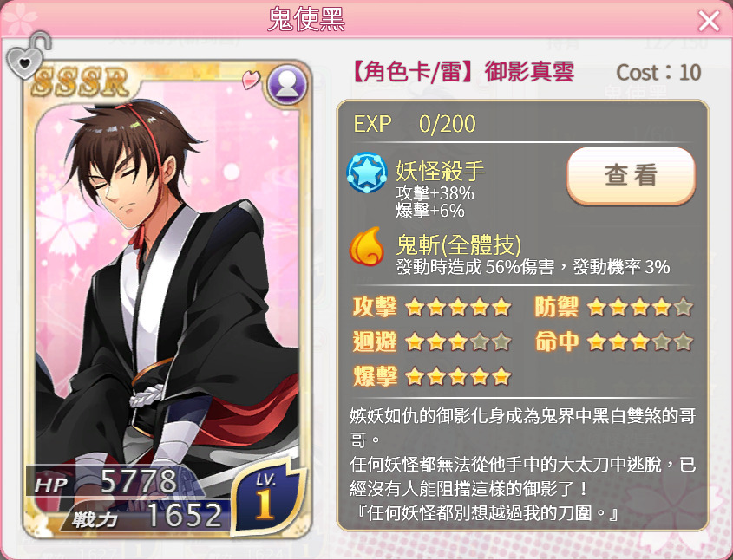Click the EXP 0/200 progress text
The width and height of the screenshot is (733, 560).
pyautogui.click(x=414, y=124)
